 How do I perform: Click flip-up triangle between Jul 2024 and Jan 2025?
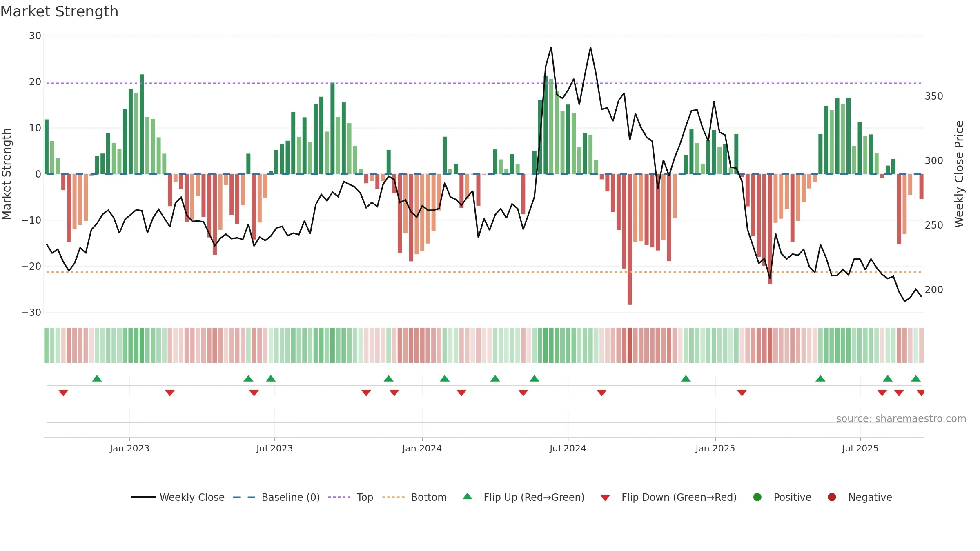pos(686,378)
